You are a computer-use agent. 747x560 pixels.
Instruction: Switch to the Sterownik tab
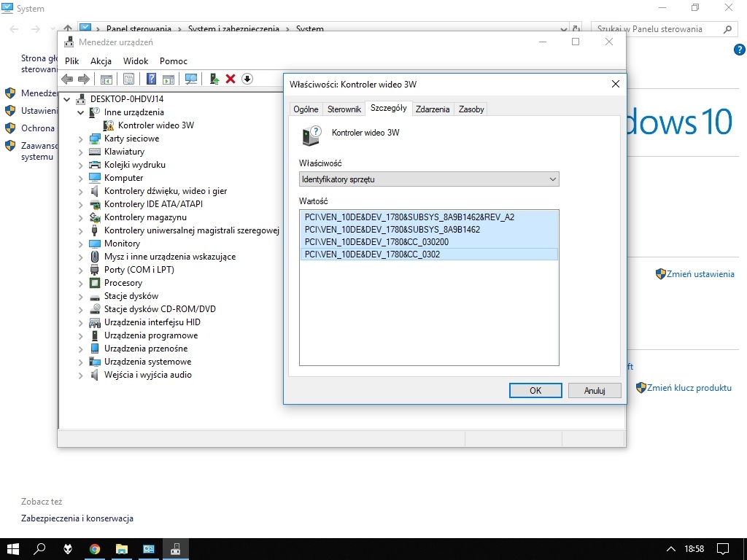pyautogui.click(x=344, y=109)
